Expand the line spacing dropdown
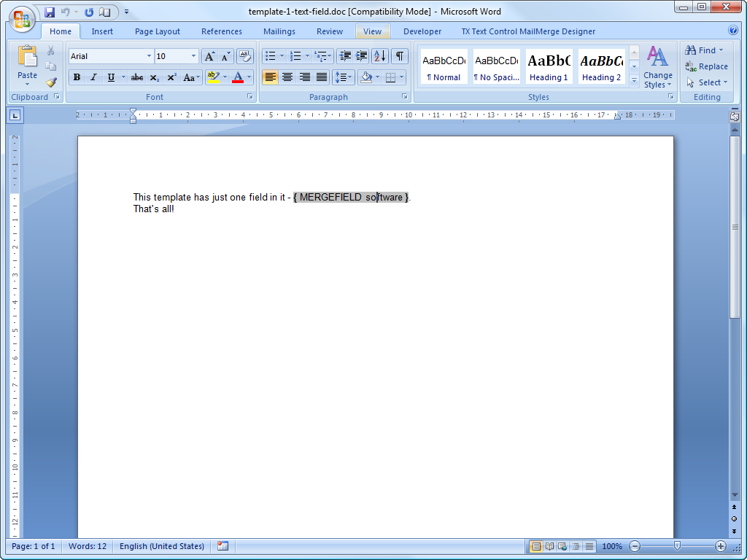The image size is (747, 560). click(x=350, y=77)
